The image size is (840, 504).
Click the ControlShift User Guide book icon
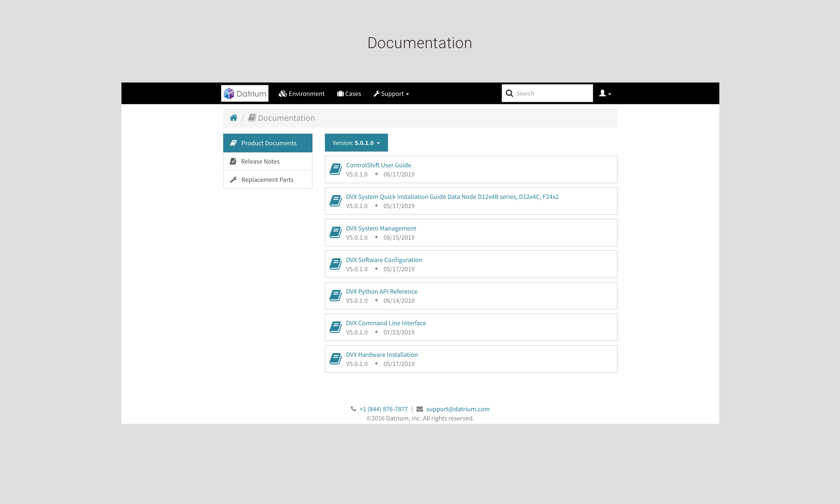336,170
